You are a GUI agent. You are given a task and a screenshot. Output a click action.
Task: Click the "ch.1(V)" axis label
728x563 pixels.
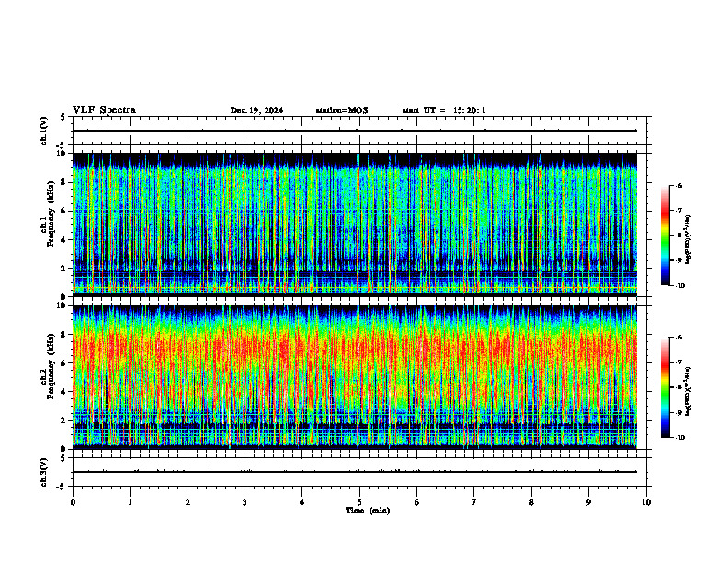[44, 131]
